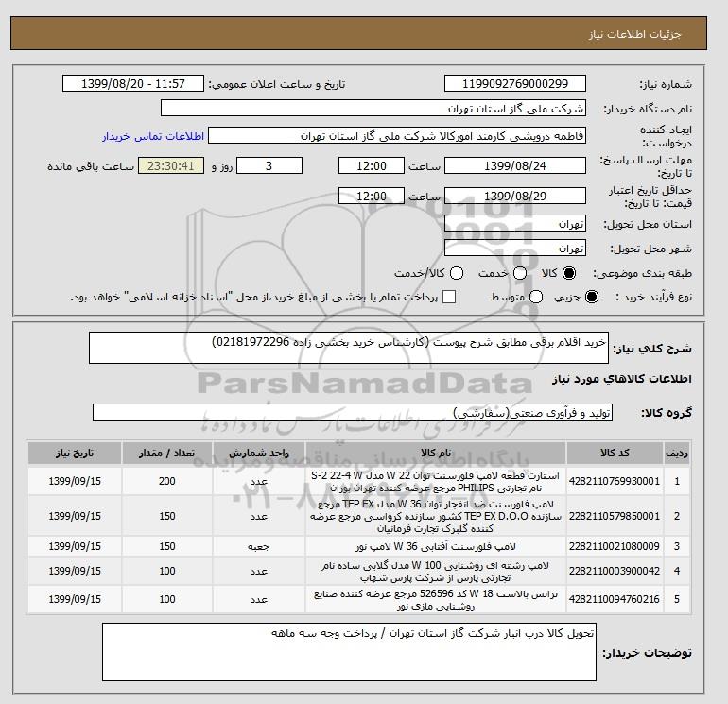Select the کالا radio button
The height and width of the screenshot is (704, 728).
pyautogui.click(x=569, y=273)
